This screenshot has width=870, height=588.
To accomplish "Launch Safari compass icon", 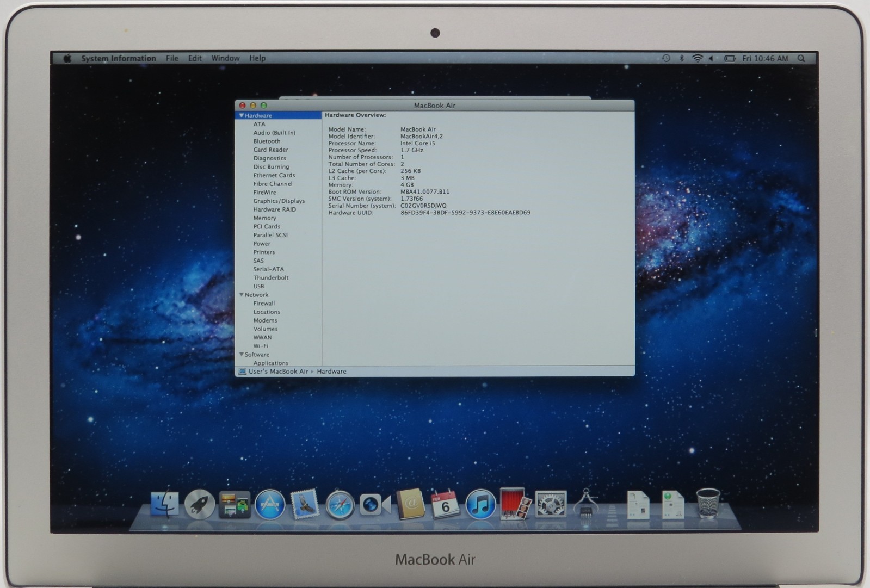I will point(340,505).
